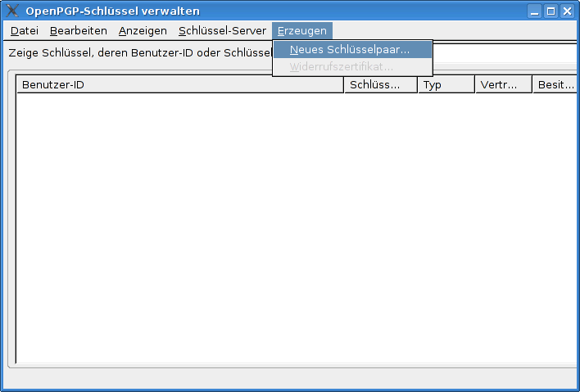Click the window title bar text
Image resolution: width=580 pixels, height=392 pixels.
[112, 11]
